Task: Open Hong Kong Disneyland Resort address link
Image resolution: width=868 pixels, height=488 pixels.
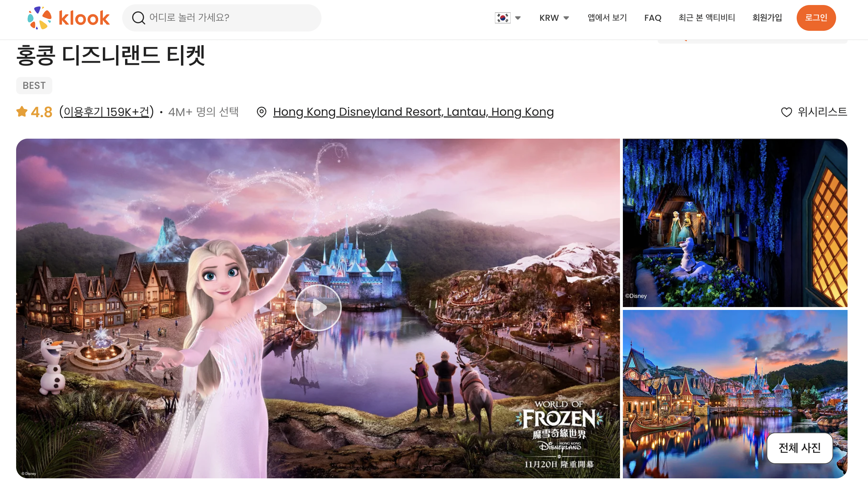Action: [413, 112]
